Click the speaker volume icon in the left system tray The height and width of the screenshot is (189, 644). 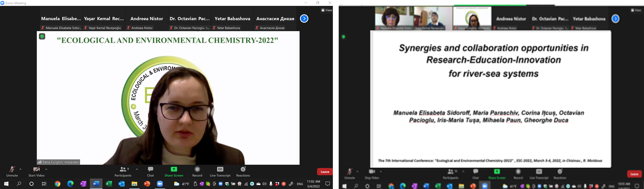click(264, 184)
